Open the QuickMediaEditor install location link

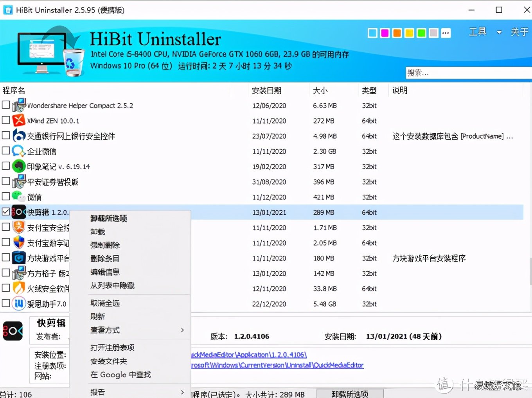[249, 355]
